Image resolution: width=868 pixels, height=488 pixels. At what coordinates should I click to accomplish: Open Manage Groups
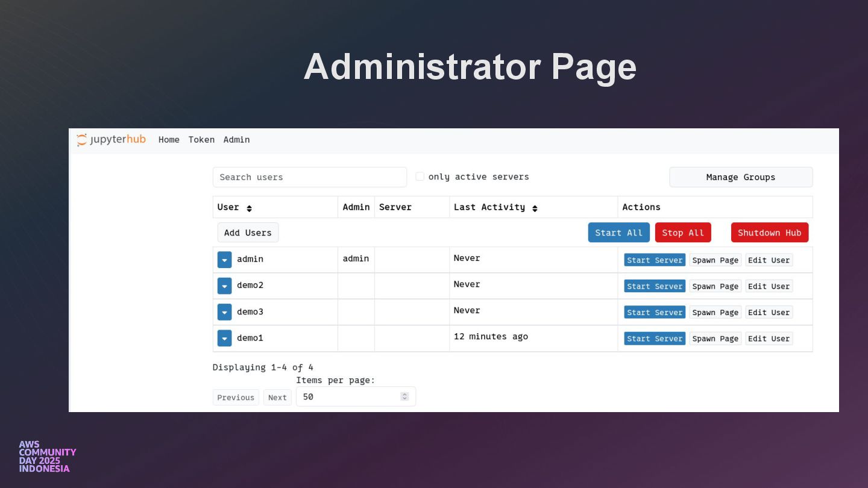coord(741,177)
